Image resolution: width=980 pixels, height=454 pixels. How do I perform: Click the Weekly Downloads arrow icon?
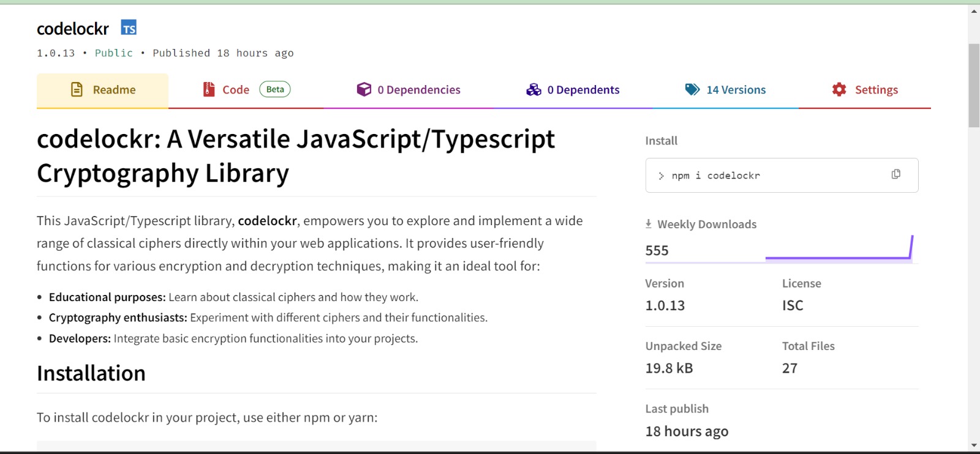[649, 224]
